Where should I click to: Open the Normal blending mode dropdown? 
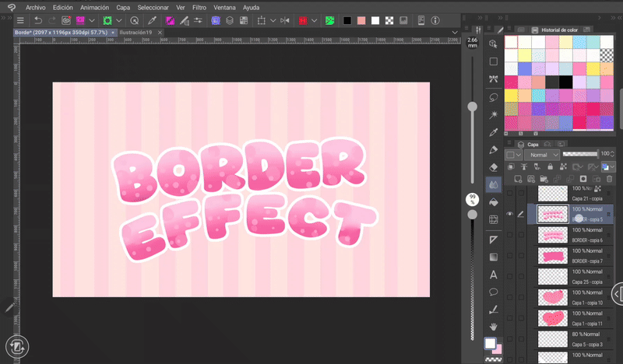tap(542, 155)
